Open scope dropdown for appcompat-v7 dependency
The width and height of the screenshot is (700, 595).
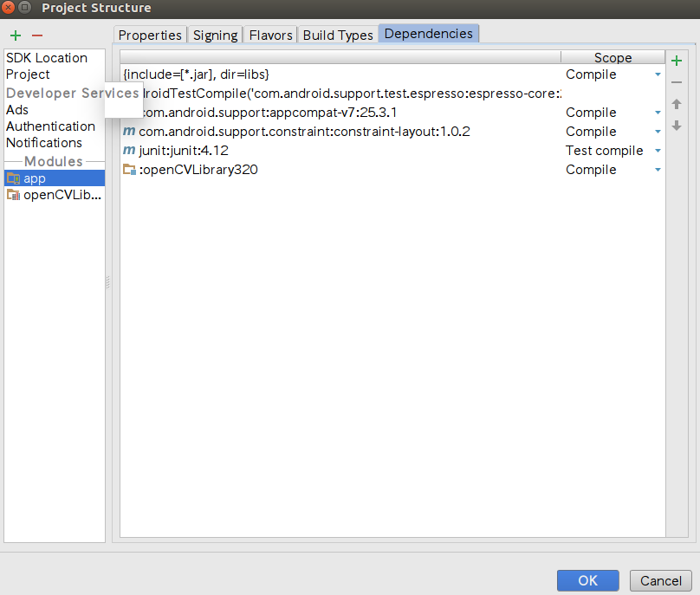tap(658, 113)
